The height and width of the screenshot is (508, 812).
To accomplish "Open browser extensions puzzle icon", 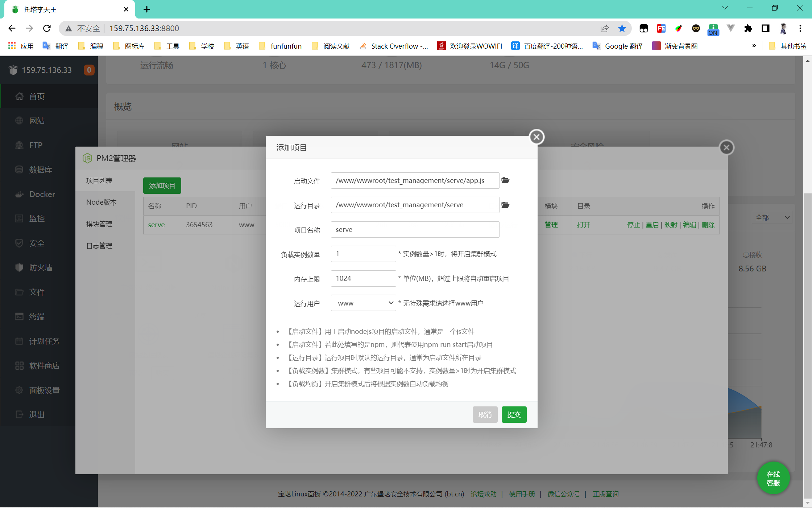I will tap(748, 28).
